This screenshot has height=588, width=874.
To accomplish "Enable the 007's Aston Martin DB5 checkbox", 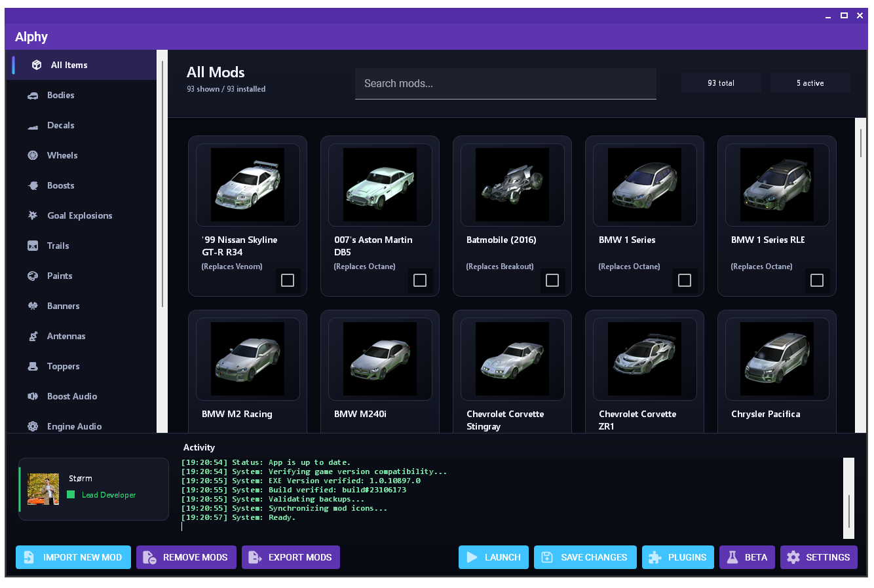I will pos(420,280).
